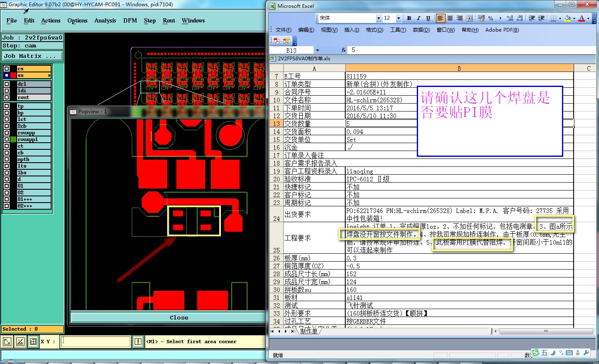Viewport: 599px width, 364px height.
Task: Click the increase indent icon
Action: 541,18
